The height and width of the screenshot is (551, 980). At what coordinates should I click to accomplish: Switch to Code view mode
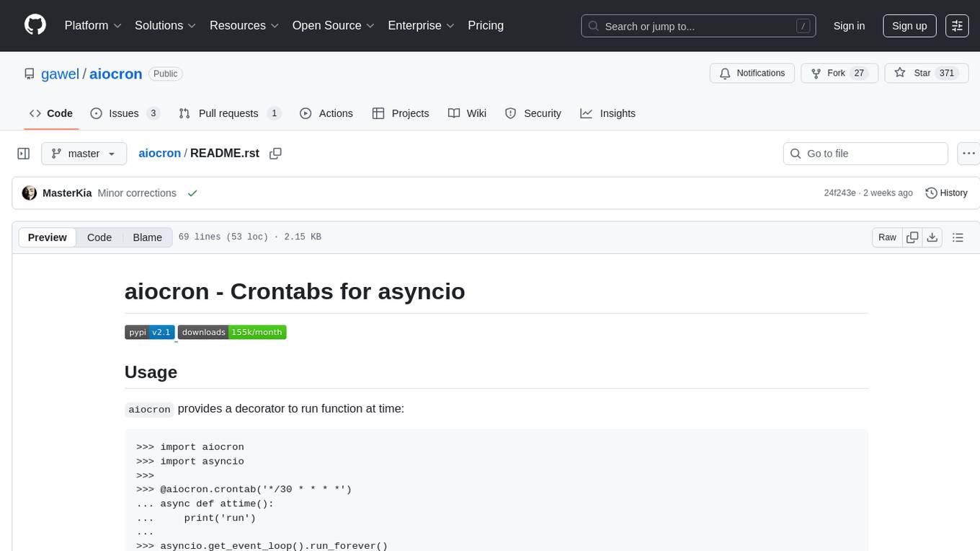pyautogui.click(x=99, y=237)
